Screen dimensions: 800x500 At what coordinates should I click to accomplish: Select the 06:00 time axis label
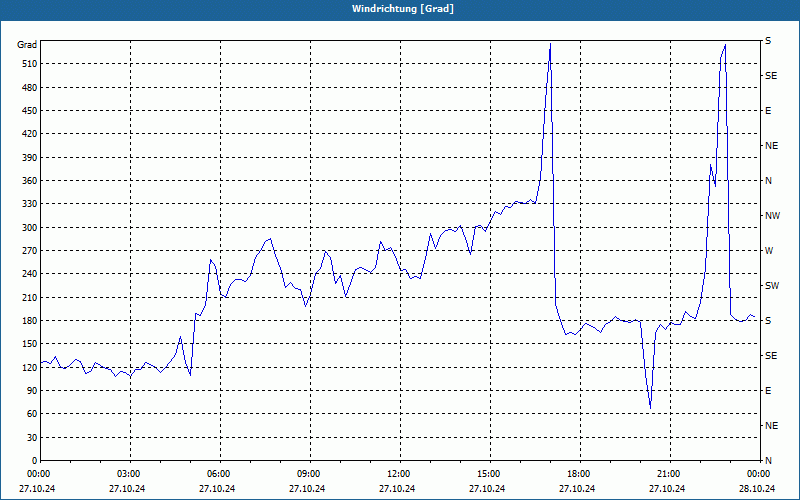point(218,474)
